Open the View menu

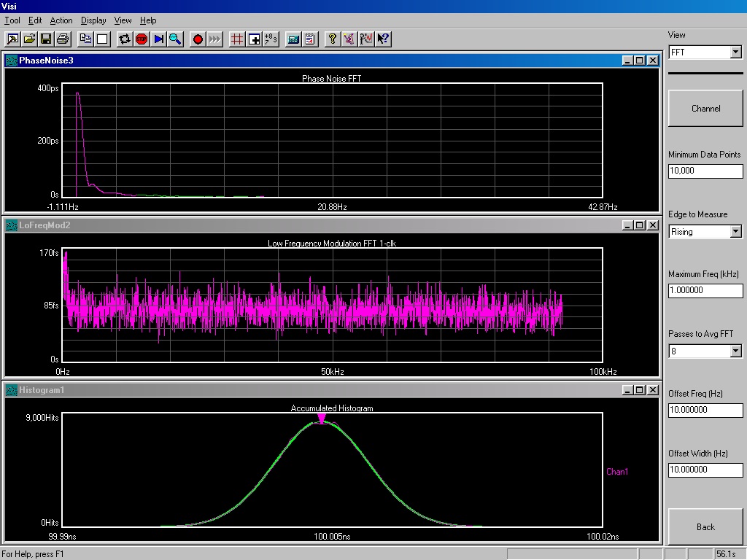pos(123,20)
